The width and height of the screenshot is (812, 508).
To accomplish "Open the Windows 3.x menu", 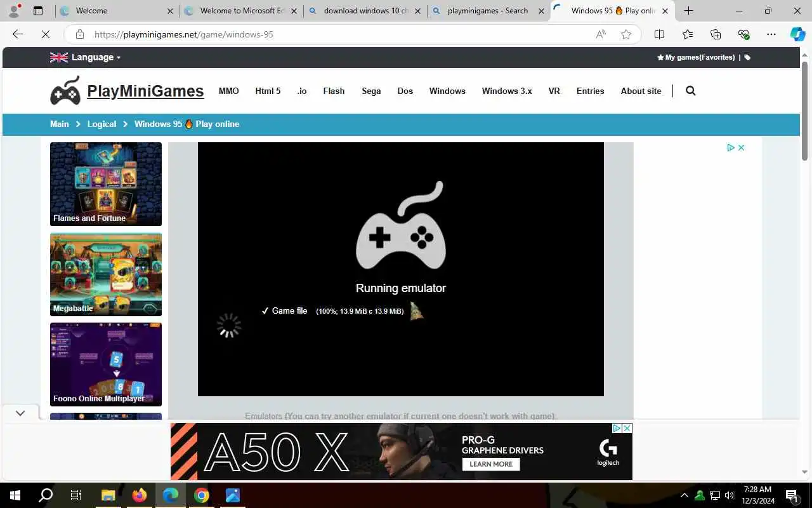I will coord(507,91).
